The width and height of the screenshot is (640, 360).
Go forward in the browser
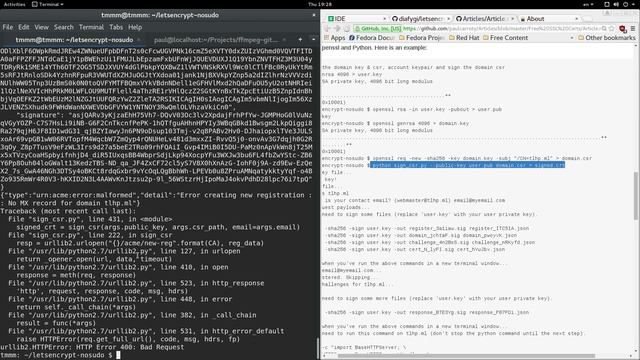point(337,29)
